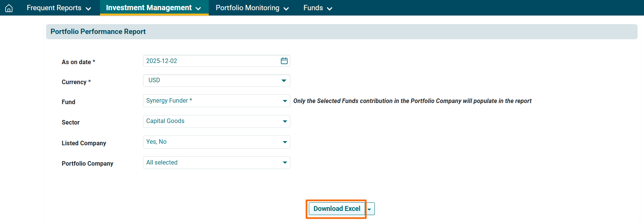Click the chevron beside Funds
This screenshot has width=644, height=223.
330,9
